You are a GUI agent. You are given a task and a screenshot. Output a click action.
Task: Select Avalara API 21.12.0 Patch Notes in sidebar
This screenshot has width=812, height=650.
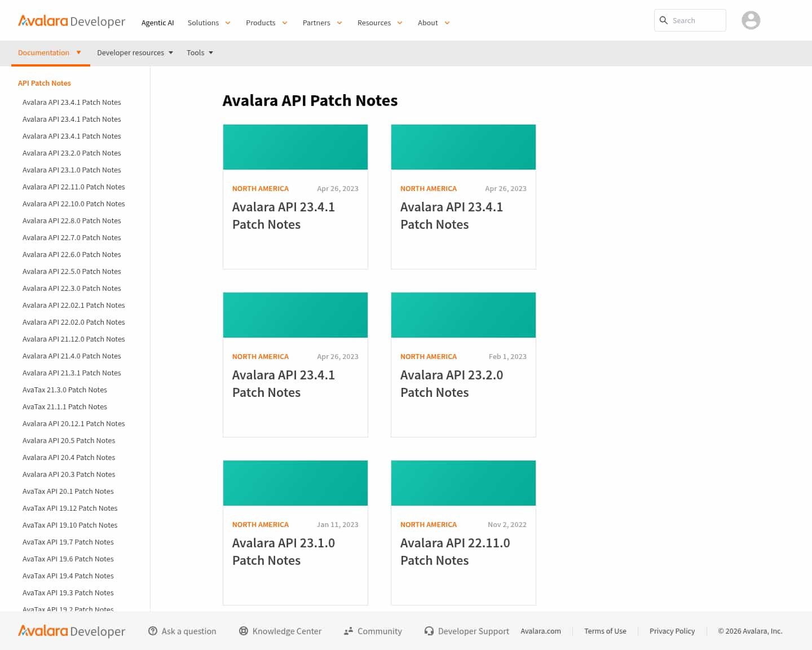[73, 339]
